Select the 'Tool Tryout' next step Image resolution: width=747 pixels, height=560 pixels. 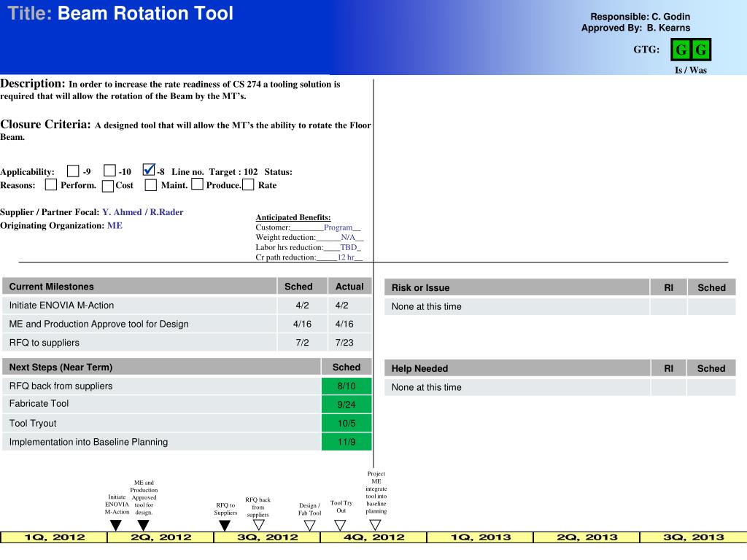click(x=161, y=424)
